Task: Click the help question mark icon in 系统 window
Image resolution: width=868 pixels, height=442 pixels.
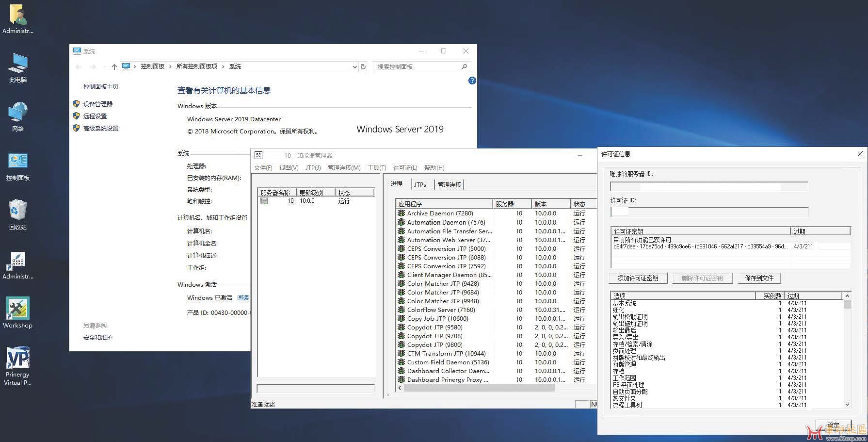Action: click(472, 81)
